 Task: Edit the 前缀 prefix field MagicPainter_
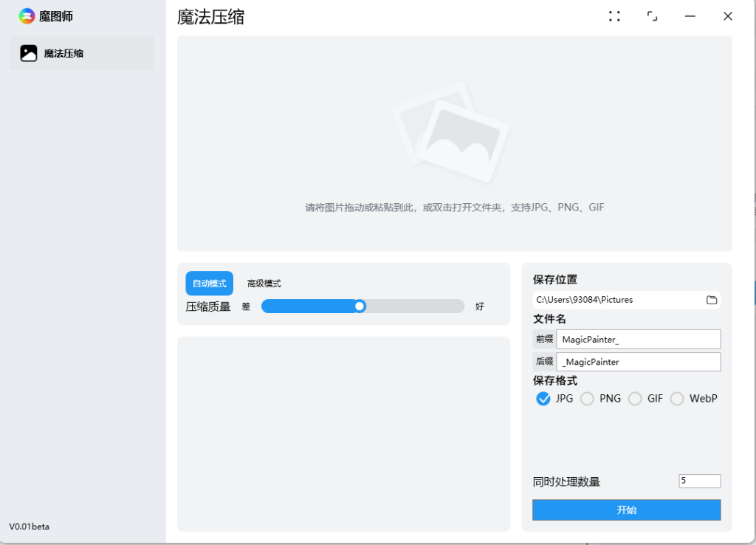(639, 339)
